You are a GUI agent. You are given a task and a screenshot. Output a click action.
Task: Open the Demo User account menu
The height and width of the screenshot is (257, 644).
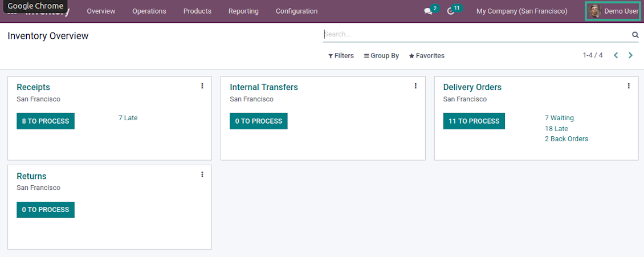tap(613, 11)
